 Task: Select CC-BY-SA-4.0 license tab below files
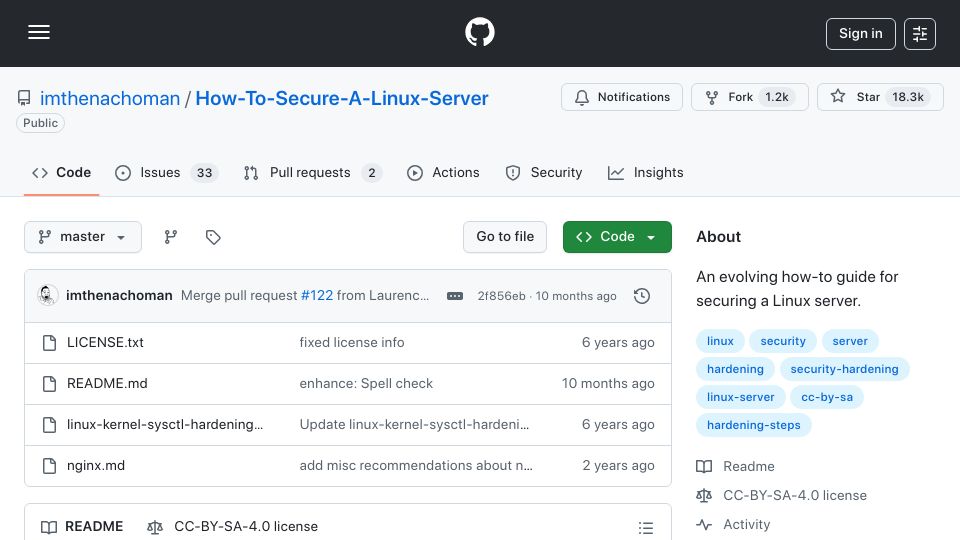(x=233, y=527)
